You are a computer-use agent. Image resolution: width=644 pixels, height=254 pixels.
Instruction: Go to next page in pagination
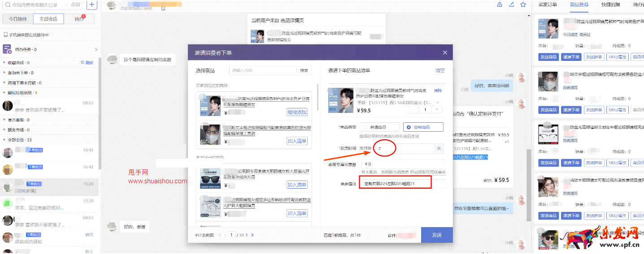coord(247,235)
